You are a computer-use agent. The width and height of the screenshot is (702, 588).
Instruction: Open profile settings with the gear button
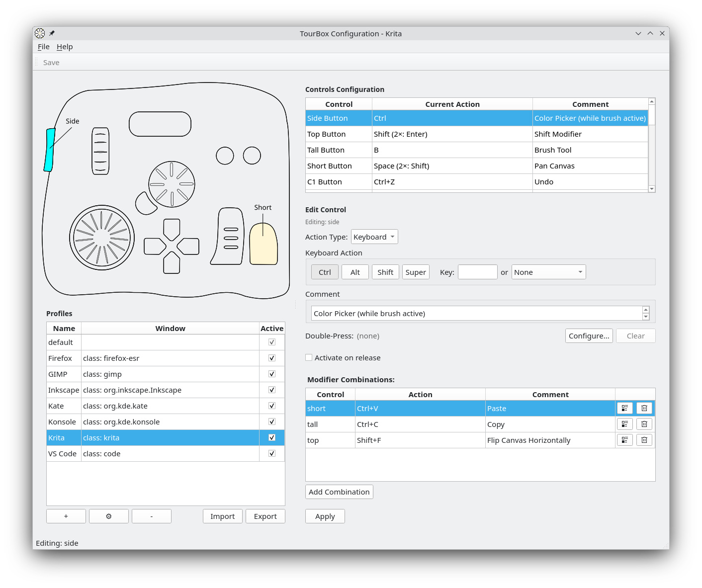click(x=108, y=516)
